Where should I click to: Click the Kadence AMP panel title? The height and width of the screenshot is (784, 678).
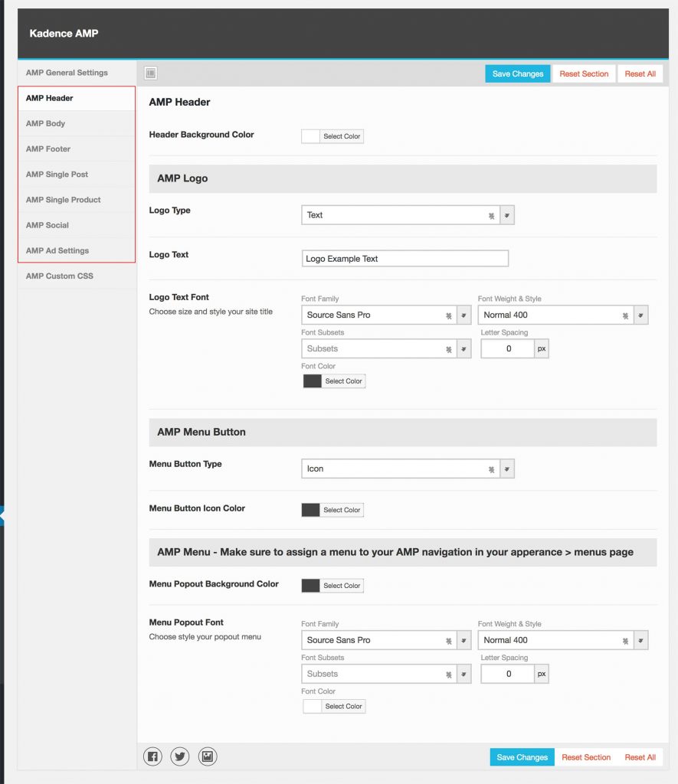tap(64, 34)
